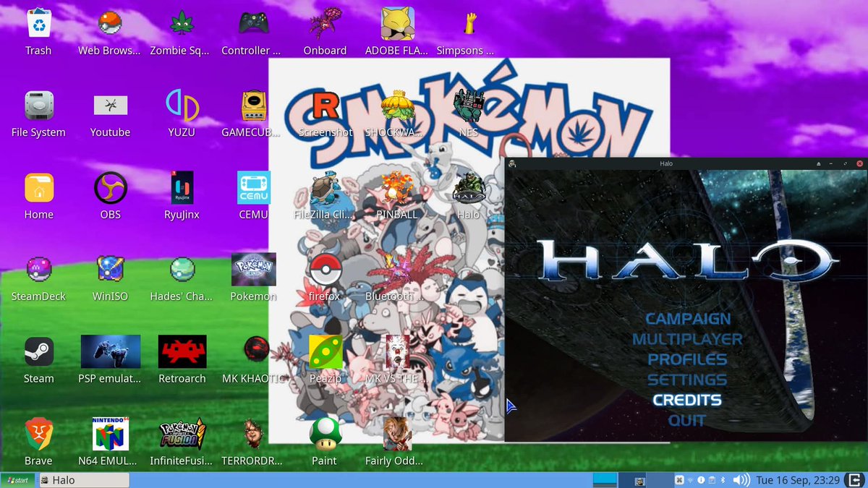Image resolution: width=868 pixels, height=488 pixels.
Task: Launch the YUZU emulator icon
Action: (182, 106)
